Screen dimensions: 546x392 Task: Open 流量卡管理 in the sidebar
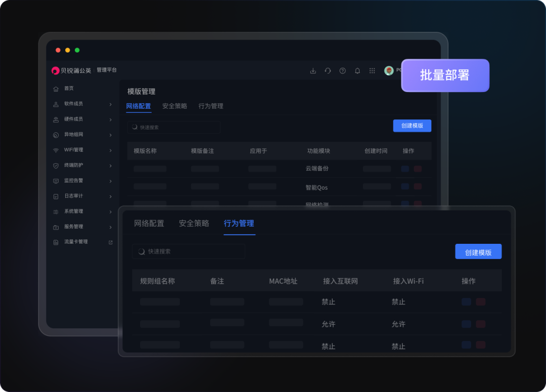76,241
